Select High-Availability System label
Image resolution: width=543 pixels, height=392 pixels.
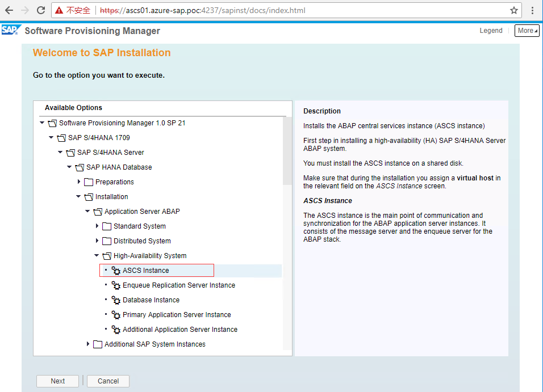point(150,256)
